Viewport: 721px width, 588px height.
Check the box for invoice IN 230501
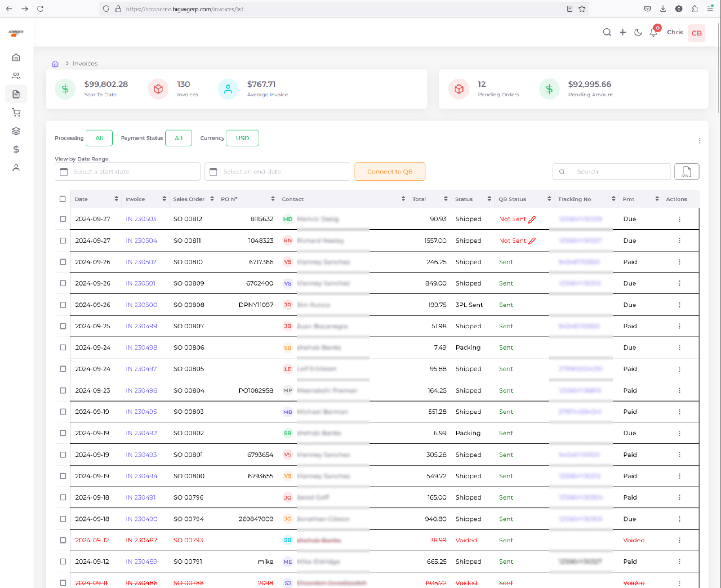tap(63, 283)
